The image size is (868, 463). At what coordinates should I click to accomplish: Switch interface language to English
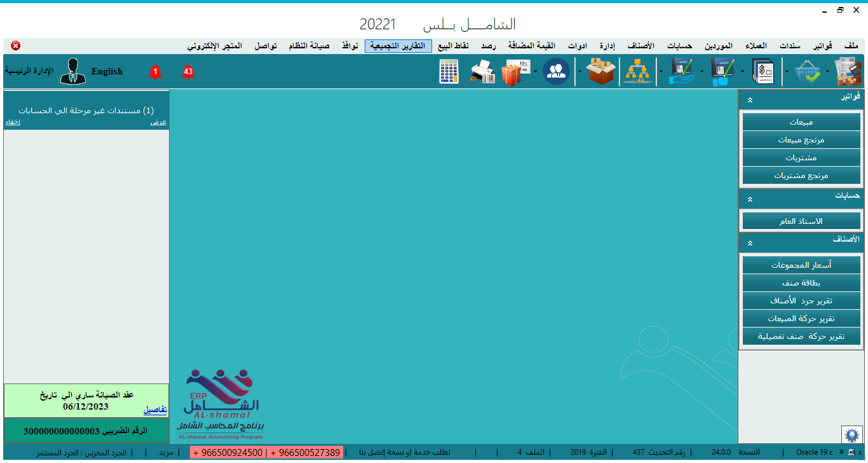(107, 72)
